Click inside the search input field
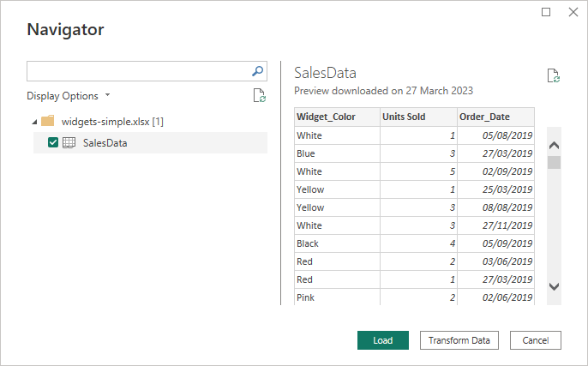This screenshot has width=588, height=366. (x=137, y=72)
